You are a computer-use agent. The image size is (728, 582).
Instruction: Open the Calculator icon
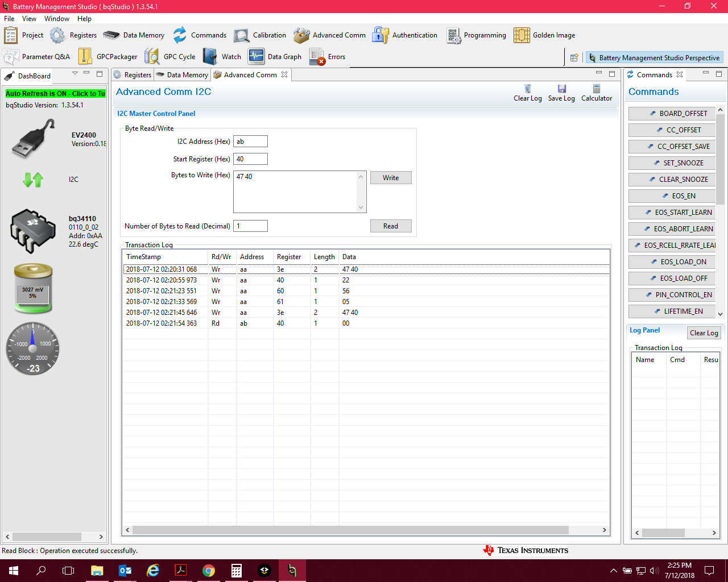coord(597,89)
